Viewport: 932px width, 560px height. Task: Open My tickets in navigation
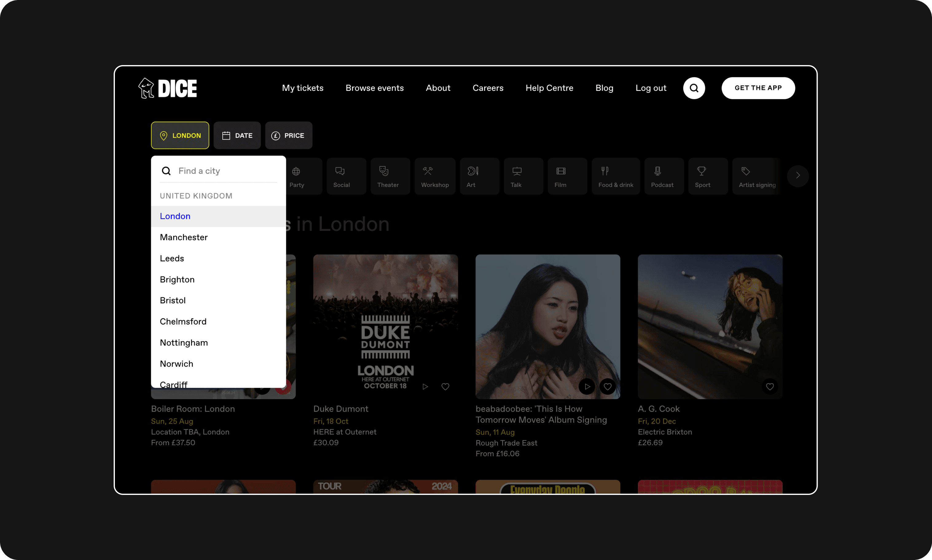(x=302, y=88)
